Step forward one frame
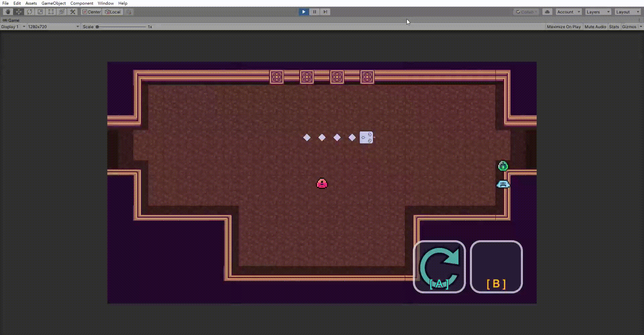644x335 pixels. tap(325, 12)
